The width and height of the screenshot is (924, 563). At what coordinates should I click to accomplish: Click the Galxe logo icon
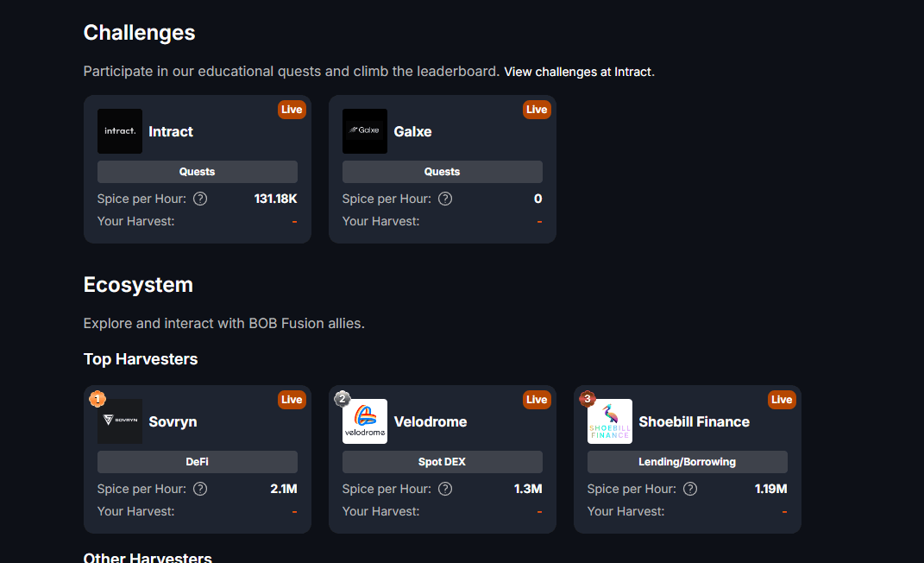point(365,131)
